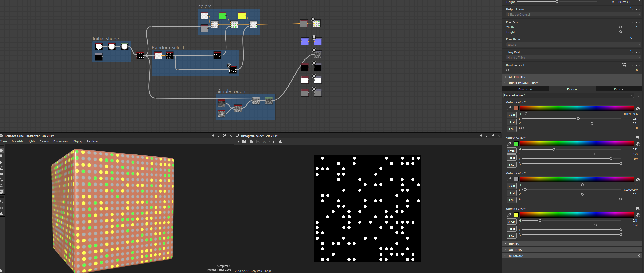Image resolution: width=644 pixels, height=273 pixels.
Task: Toggle sRGB for the orange Output Color
Action: [511, 115]
